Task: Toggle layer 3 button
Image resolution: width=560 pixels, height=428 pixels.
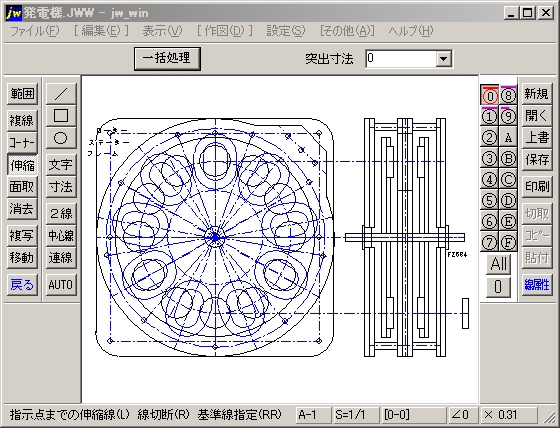Action: coord(489,159)
